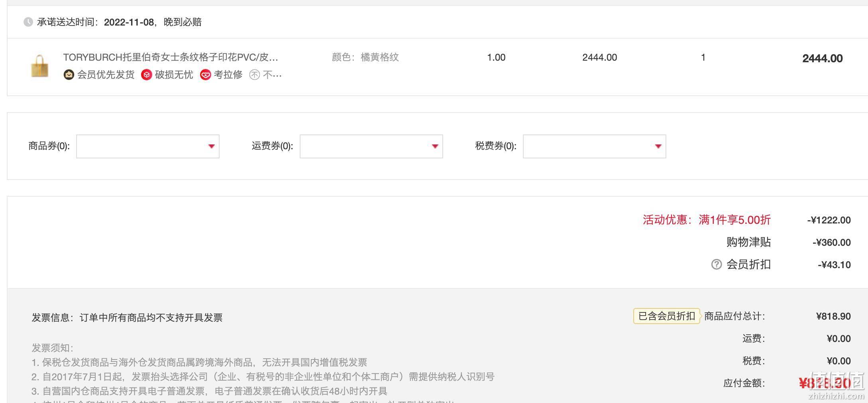Click the quantity value 1 in the item row
Viewport: 868px width, 403px height.
(703, 57)
